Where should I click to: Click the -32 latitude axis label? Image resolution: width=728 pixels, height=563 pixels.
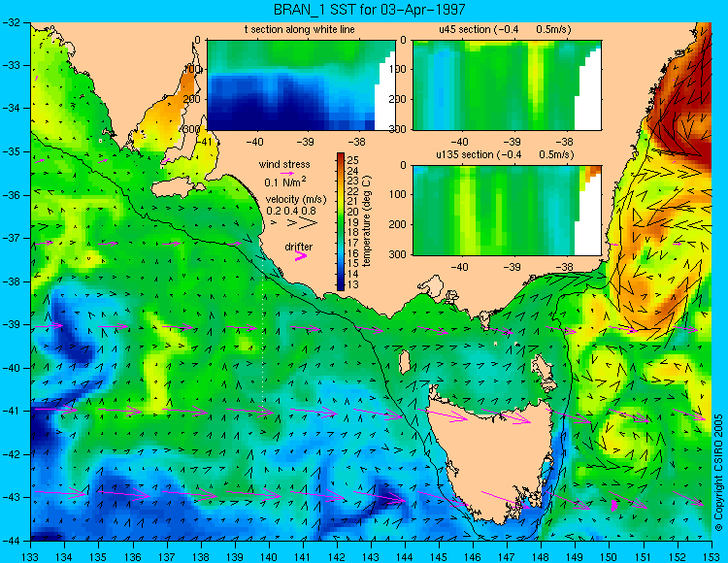pyautogui.click(x=11, y=22)
